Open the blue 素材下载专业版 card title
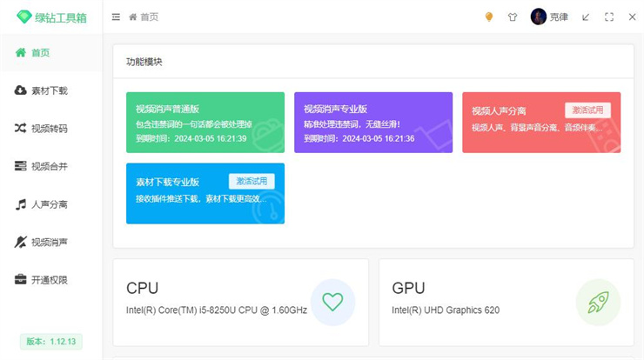 [x=168, y=182]
